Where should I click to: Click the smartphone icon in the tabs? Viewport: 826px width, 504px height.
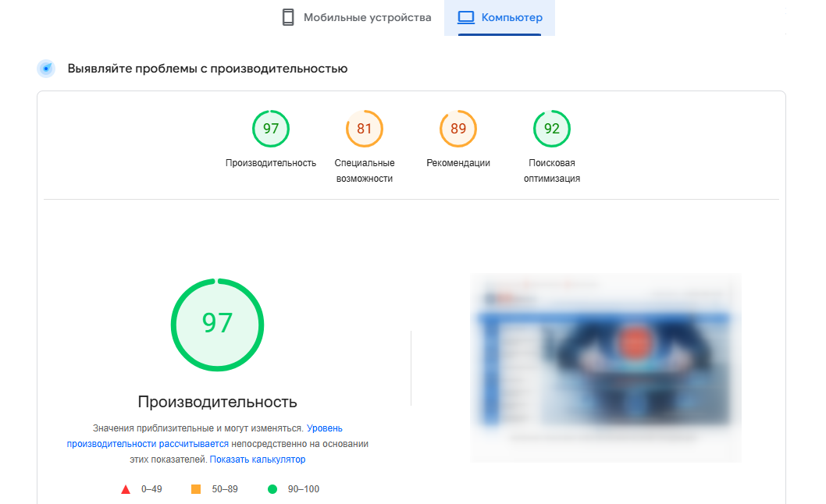(287, 17)
